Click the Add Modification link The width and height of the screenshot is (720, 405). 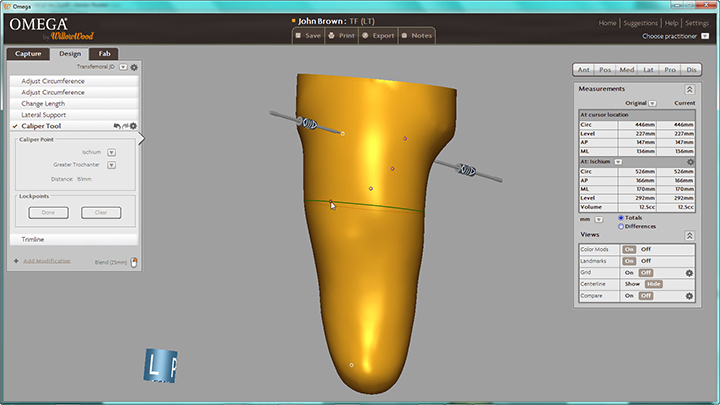coord(46,260)
